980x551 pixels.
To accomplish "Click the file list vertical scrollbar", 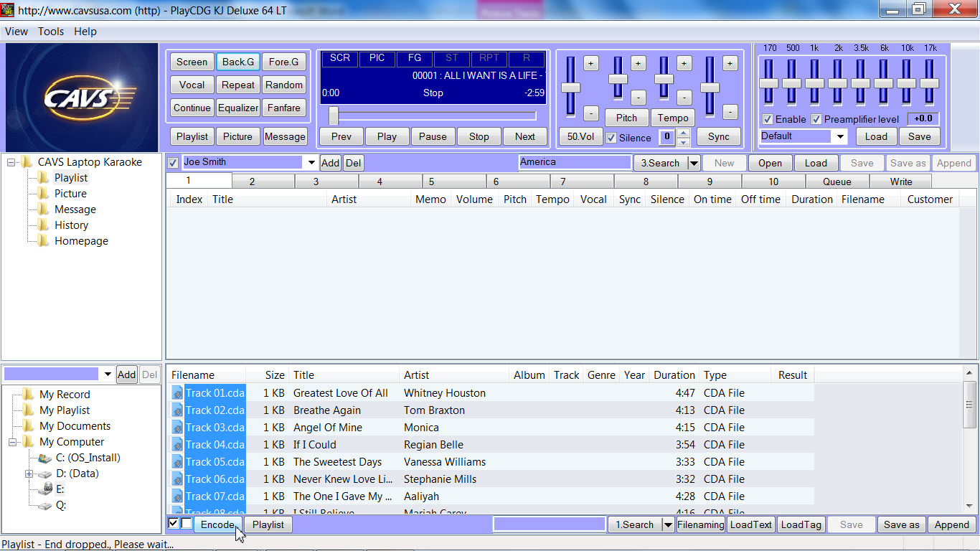I will (969, 439).
